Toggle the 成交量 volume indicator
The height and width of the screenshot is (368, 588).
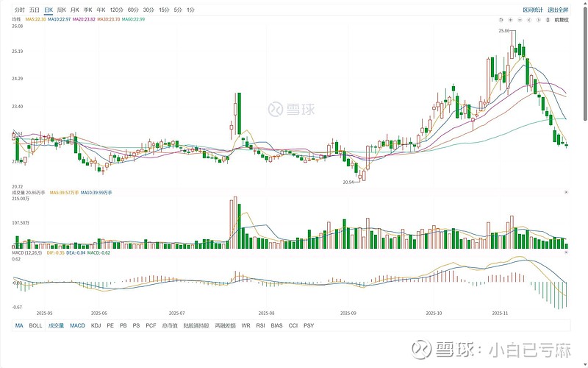point(57,325)
